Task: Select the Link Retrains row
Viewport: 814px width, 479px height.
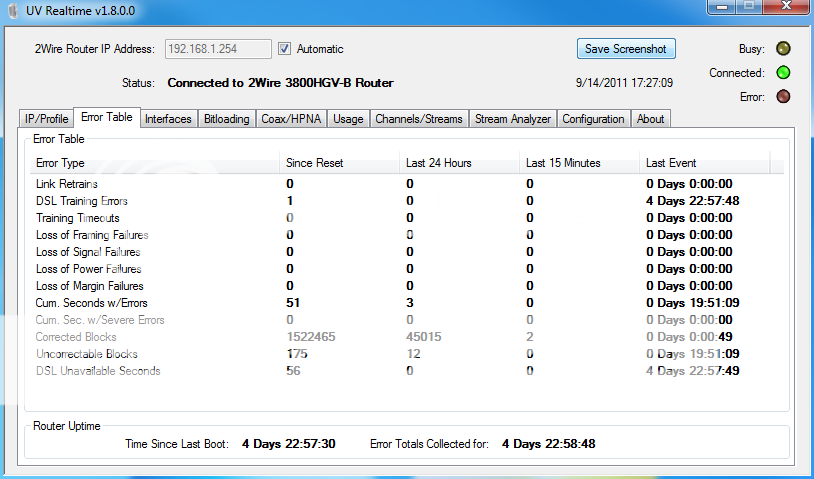Action: 406,184
